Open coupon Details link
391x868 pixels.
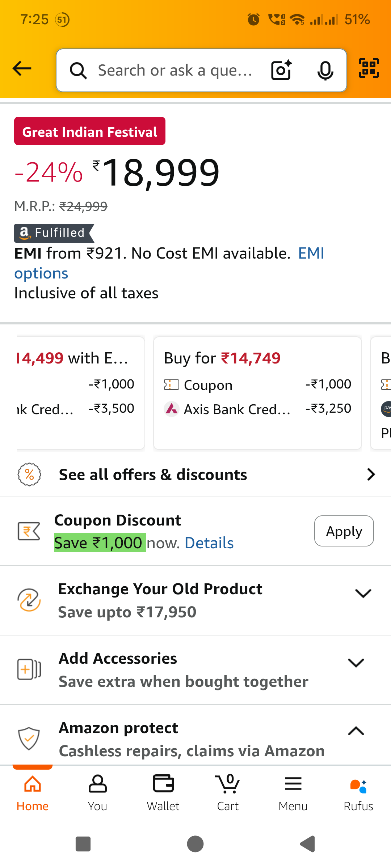tap(209, 543)
